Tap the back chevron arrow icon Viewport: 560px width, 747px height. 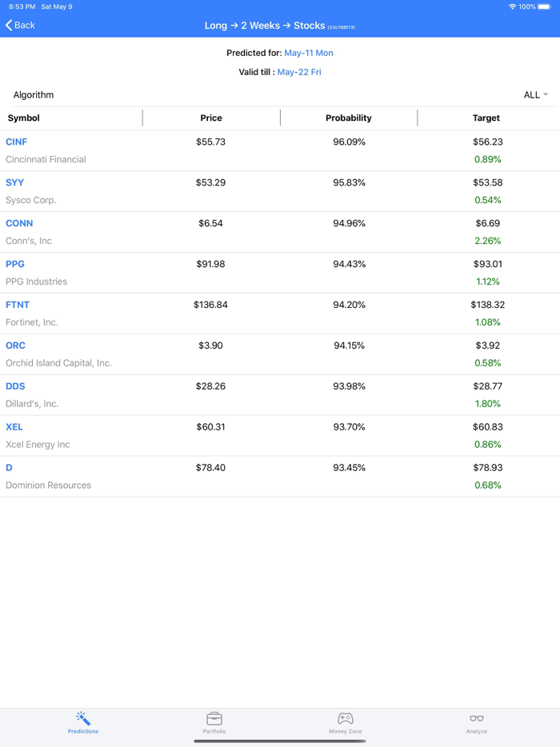coord(8,25)
